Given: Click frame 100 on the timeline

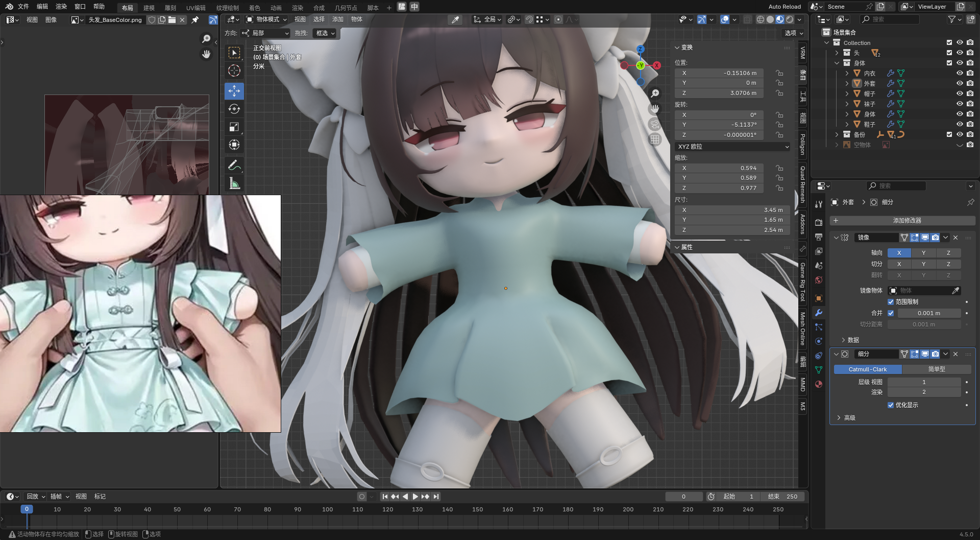Looking at the screenshot, I should point(328,509).
